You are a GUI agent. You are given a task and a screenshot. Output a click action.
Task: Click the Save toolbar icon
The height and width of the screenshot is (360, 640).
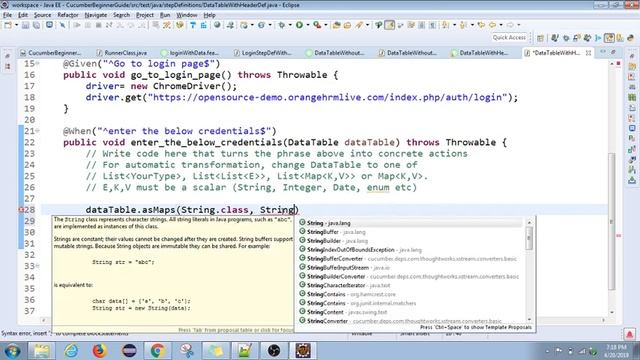[25, 25]
